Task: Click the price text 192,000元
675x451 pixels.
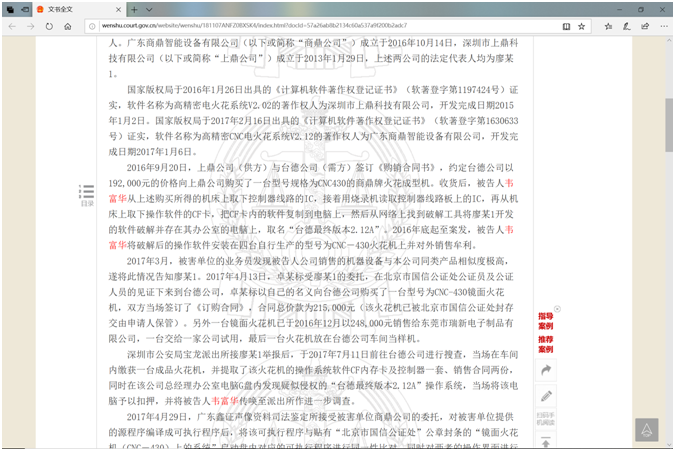Action: [127, 183]
